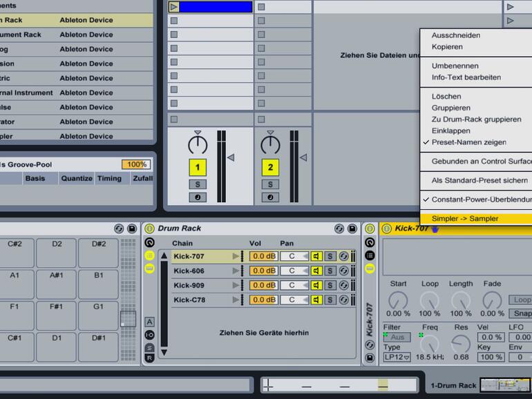Click the groove amount 100% field
This screenshot has width=532, height=399.
point(135,164)
